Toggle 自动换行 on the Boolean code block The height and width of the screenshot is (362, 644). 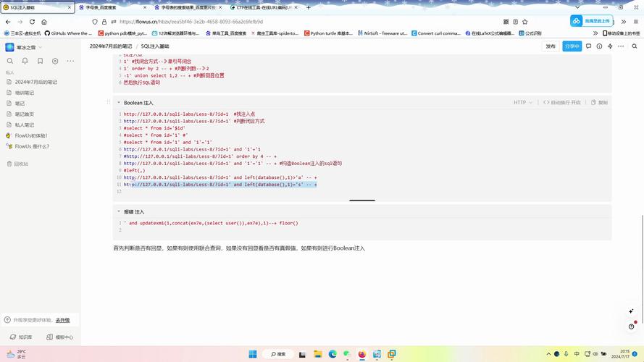(562, 103)
